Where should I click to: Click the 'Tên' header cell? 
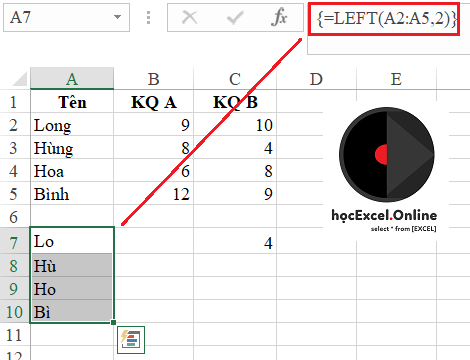(72, 101)
